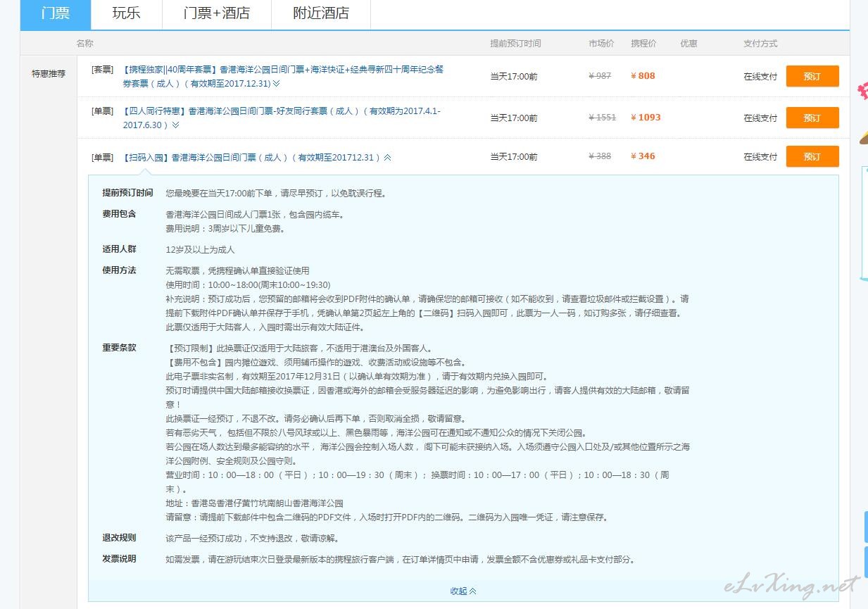Click the 使用方法 label in details
This screenshot has height=609, width=868.
coord(119,270)
